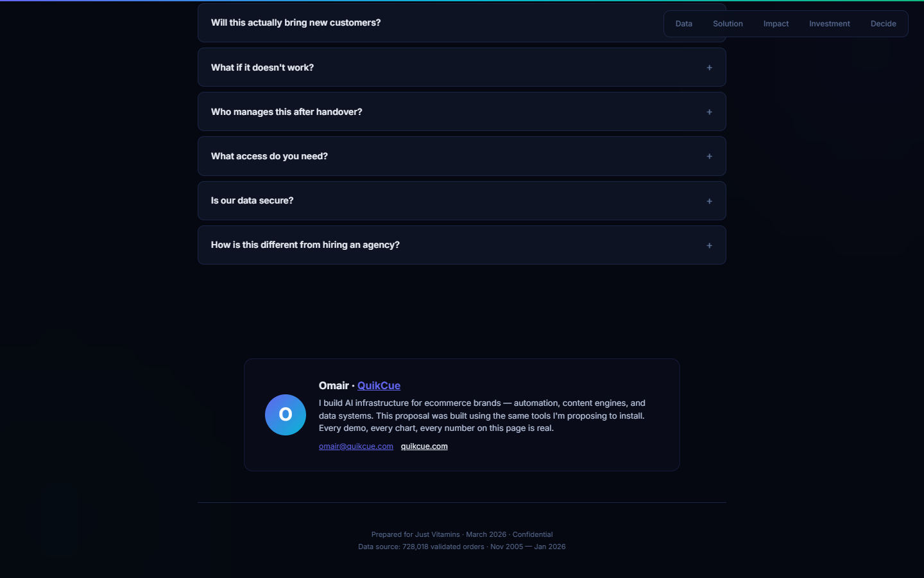Open "Who manages this after handover?" accordion

(x=287, y=112)
